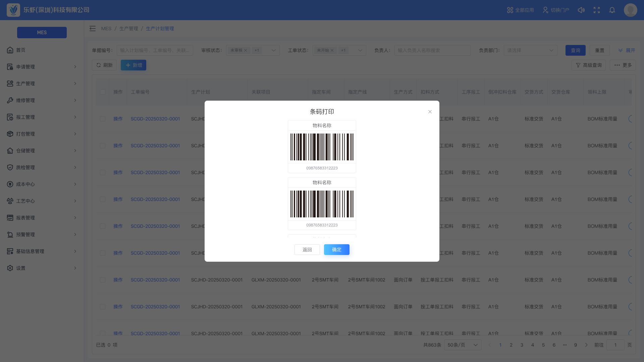Expand the 展开 filter options
Image resolution: width=644 pixels, height=362 pixels.
point(627,50)
